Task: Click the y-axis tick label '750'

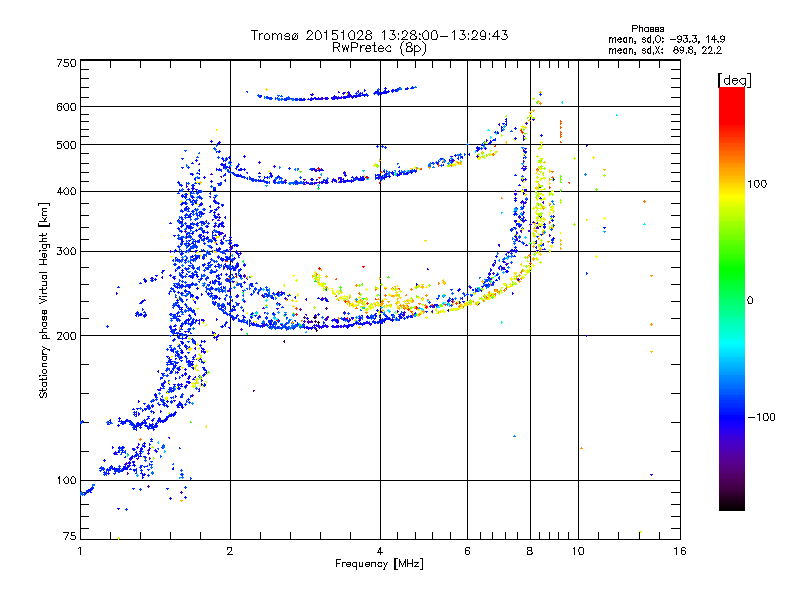Action: tap(66, 63)
